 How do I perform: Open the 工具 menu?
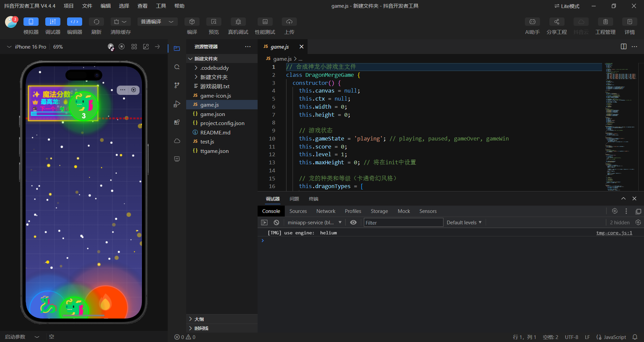pos(161,6)
